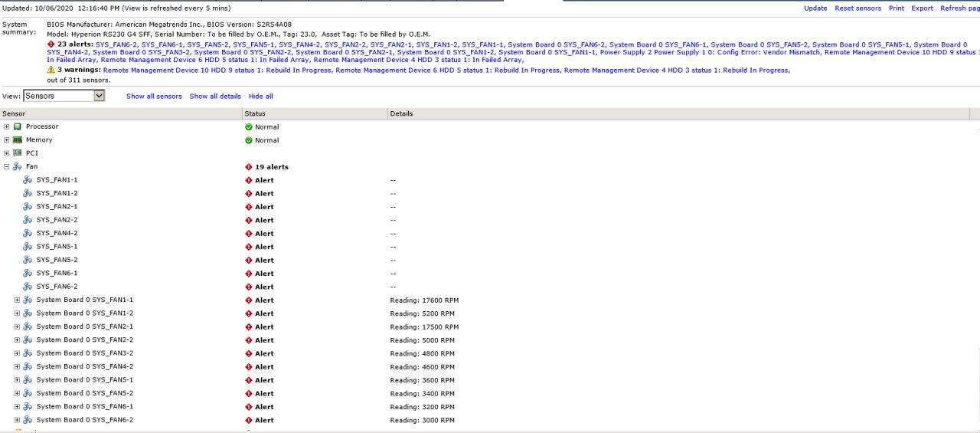Screen dimensions: 980x433
Task: Click the PCI card icon
Action: pyautogui.click(x=17, y=153)
